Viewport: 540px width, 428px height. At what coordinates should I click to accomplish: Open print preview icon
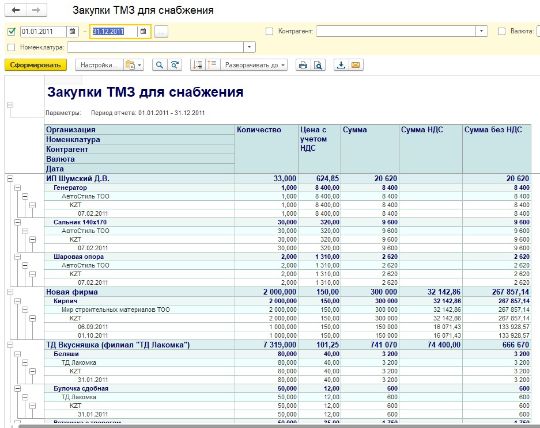(x=319, y=65)
